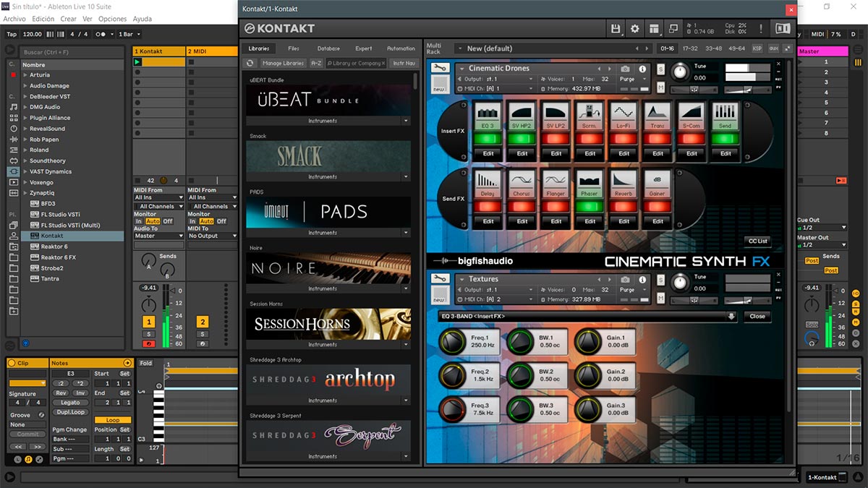Click the Library or Company search field

click(x=357, y=63)
